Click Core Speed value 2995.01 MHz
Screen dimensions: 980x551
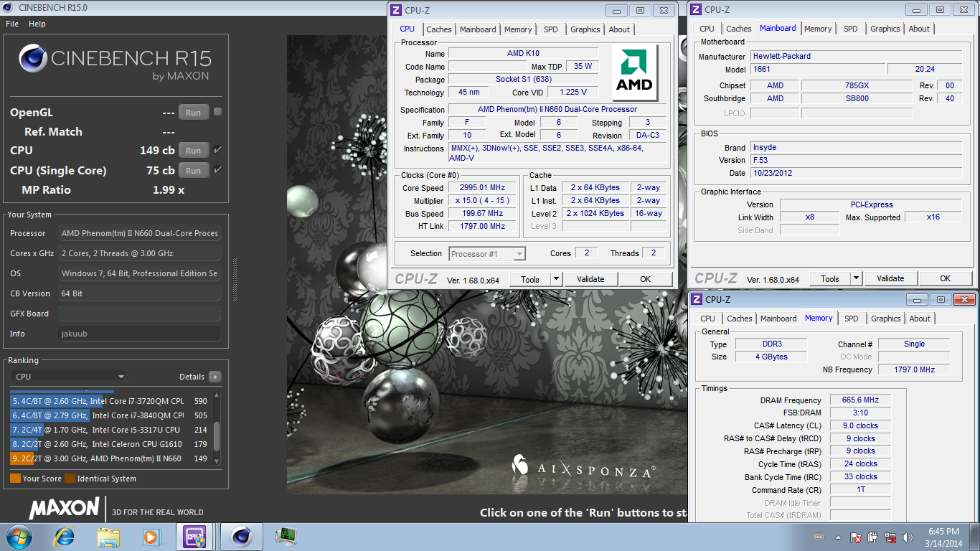pyautogui.click(x=482, y=188)
